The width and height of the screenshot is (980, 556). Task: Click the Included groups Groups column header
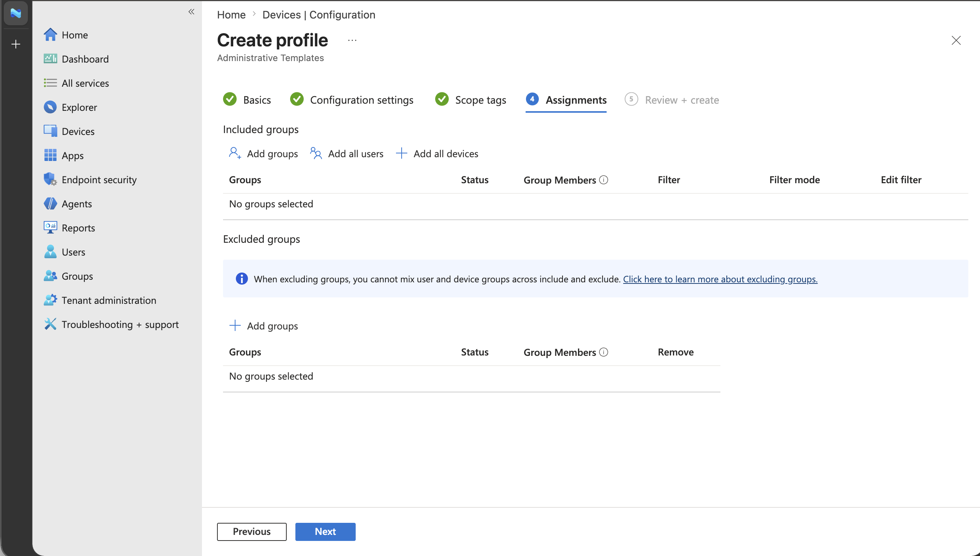point(245,180)
